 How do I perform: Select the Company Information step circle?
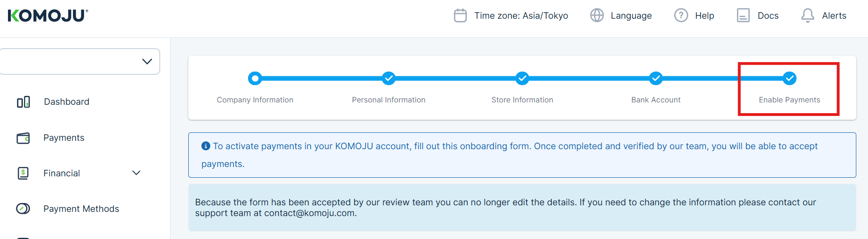coord(255,78)
